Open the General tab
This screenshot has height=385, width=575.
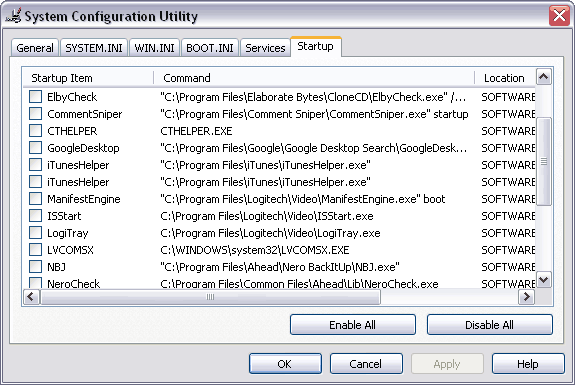tap(35, 48)
